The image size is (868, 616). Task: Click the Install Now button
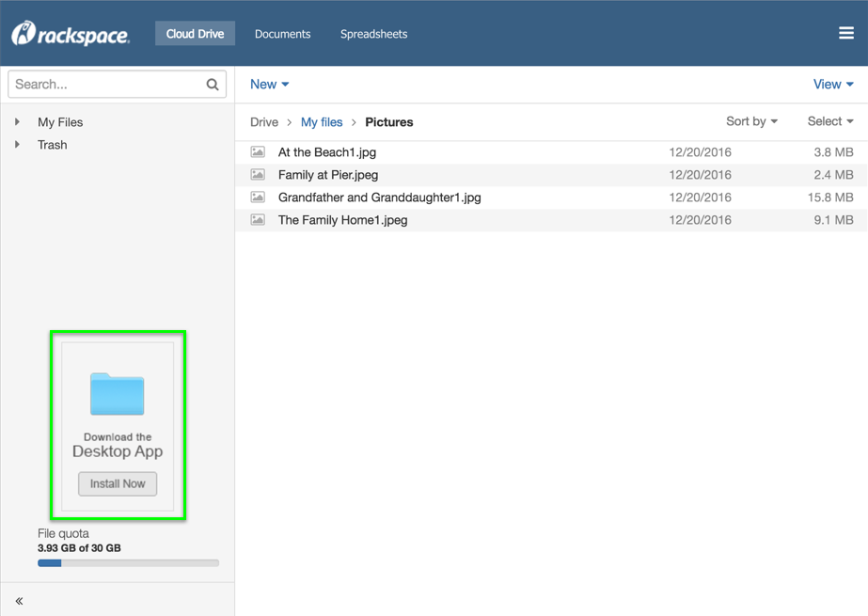(x=118, y=483)
